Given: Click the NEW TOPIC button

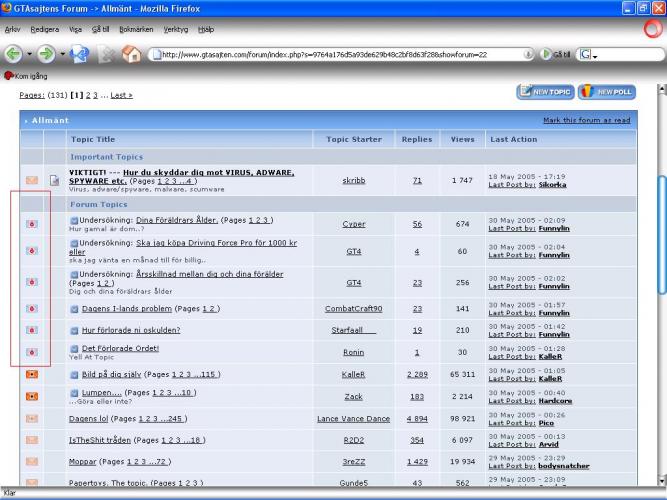Looking at the screenshot, I should (x=545, y=92).
